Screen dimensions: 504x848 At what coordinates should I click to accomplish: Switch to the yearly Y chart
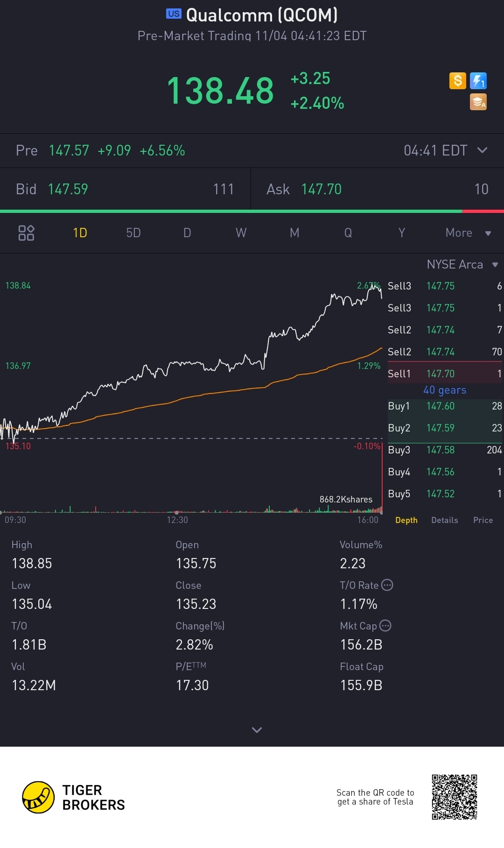[x=402, y=233]
